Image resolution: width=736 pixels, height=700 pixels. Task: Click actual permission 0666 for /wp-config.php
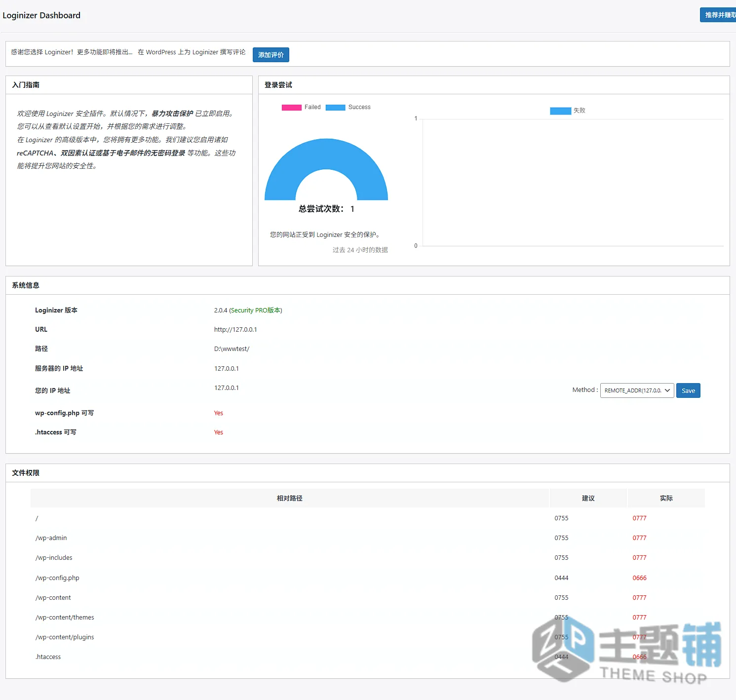click(639, 578)
